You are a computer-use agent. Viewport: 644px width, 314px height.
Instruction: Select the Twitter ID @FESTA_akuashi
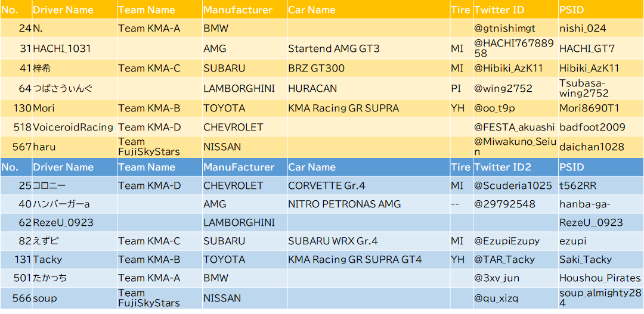click(x=515, y=128)
